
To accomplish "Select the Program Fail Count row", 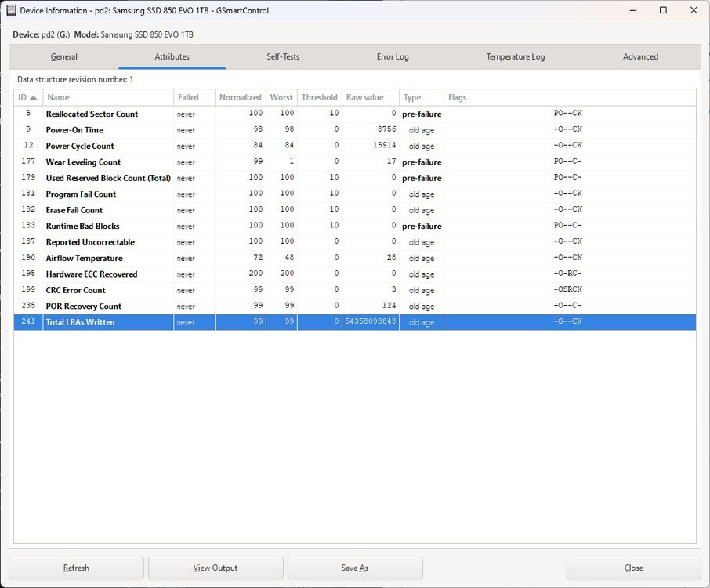I will [355, 194].
